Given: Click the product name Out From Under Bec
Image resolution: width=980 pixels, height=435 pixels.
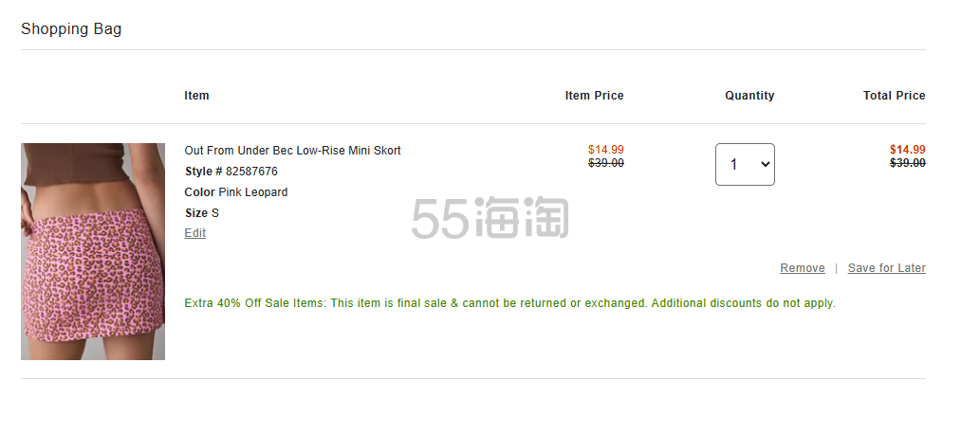Looking at the screenshot, I should 292,151.
